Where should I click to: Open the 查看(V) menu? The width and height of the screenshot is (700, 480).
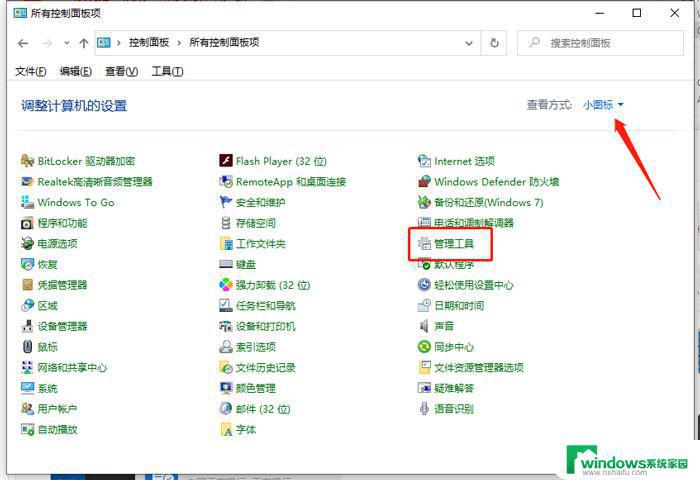click(x=121, y=71)
